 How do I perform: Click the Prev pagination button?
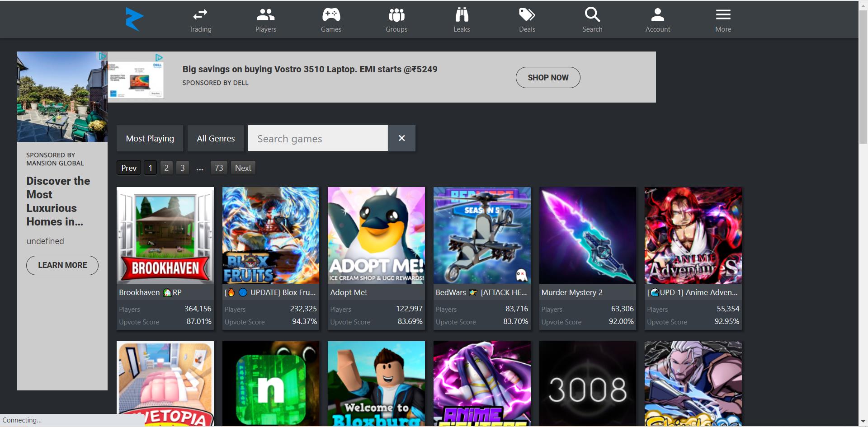129,168
